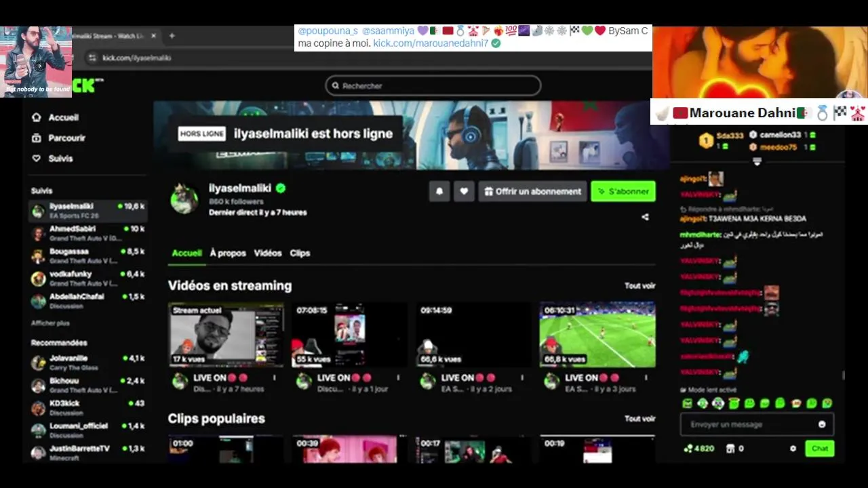Click meedoo75 in the gift leaderboard

[x=778, y=147]
